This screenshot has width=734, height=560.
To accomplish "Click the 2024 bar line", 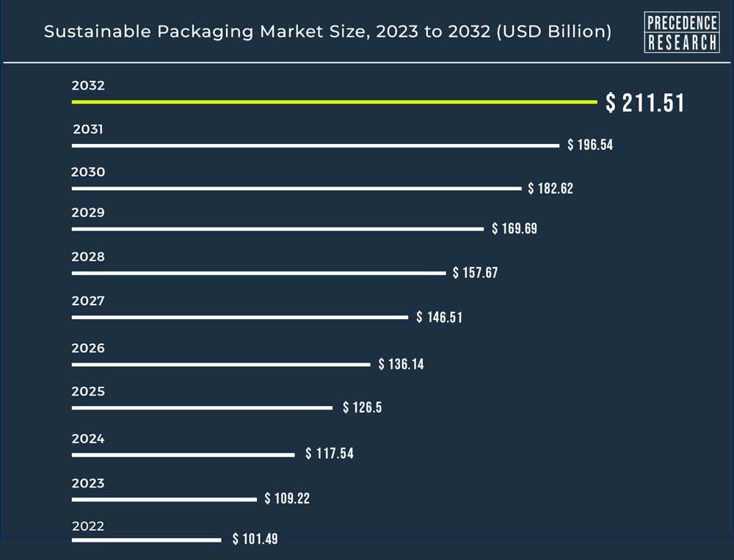I will point(183,454).
